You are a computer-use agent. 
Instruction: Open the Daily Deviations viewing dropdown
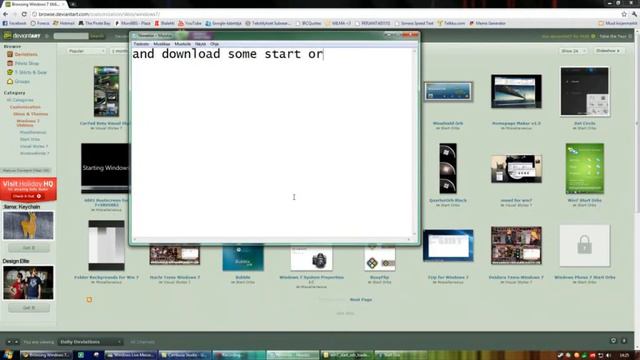tap(90, 342)
